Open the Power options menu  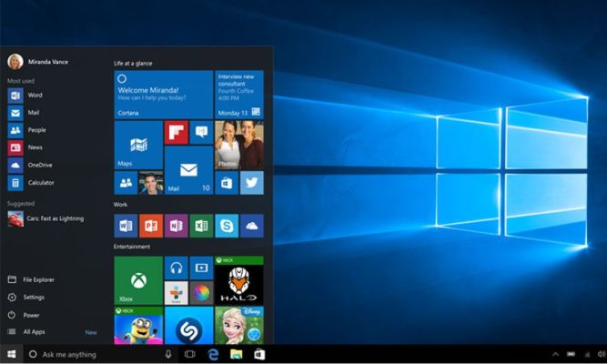tap(32, 315)
